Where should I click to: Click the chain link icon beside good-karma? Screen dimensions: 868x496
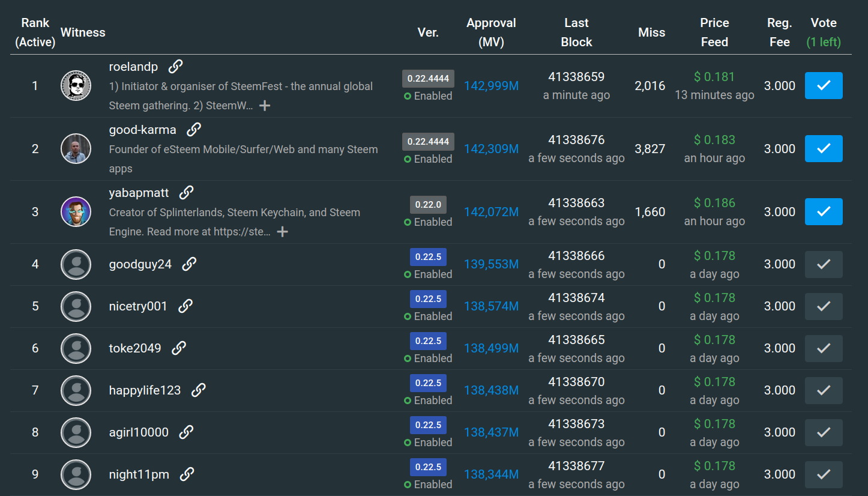[193, 129]
